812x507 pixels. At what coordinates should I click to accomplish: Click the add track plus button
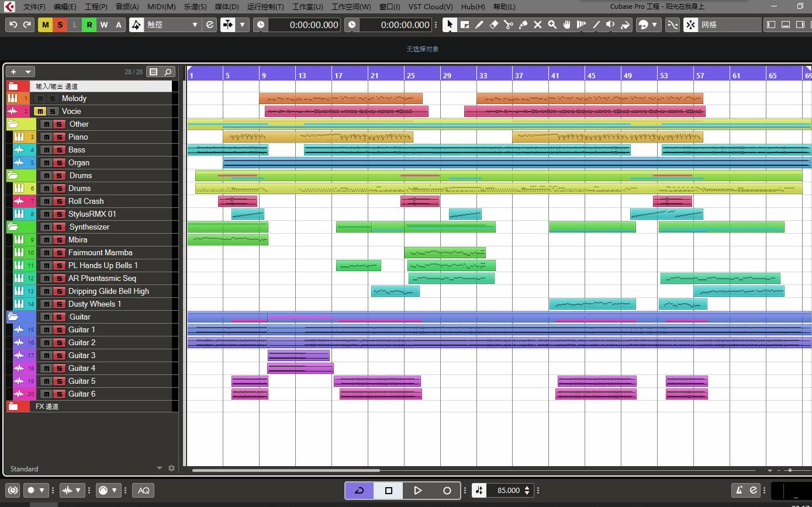(13, 72)
